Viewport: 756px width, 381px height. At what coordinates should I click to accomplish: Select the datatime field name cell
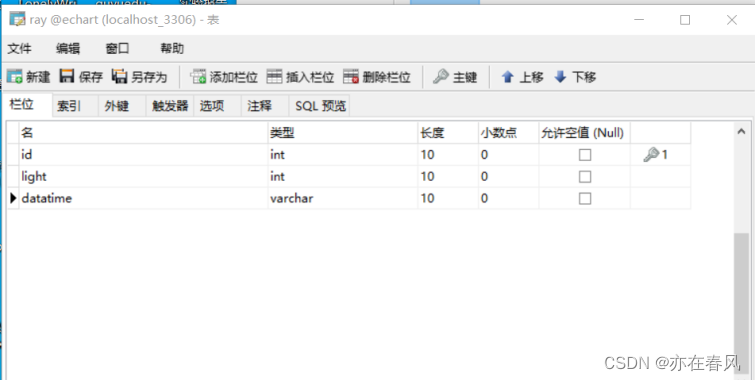click(143, 198)
